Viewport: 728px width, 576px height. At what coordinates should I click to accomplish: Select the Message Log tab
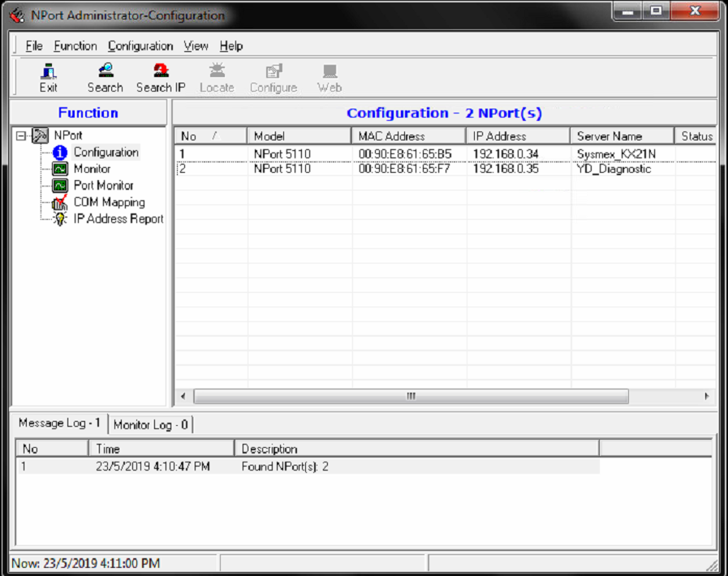(x=60, y=423)
